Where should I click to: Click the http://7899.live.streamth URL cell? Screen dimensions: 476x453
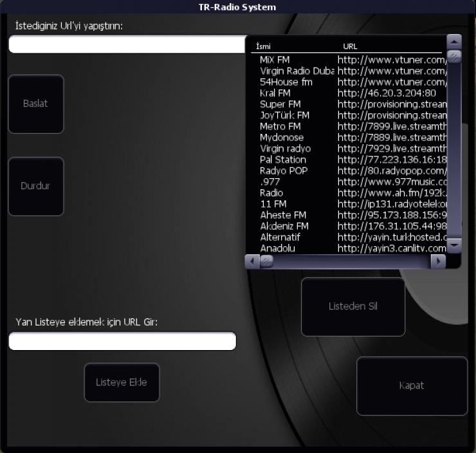pos(392,126)
